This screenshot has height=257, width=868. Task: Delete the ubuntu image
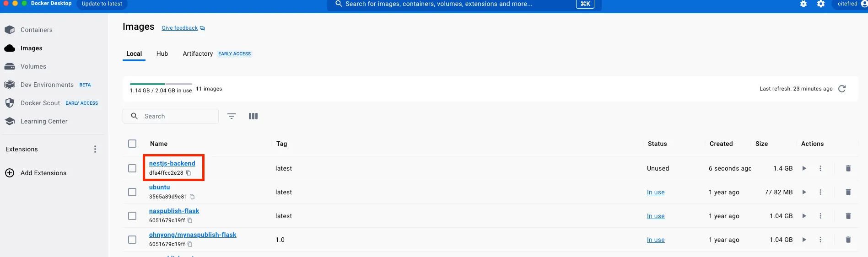point(848,192)
